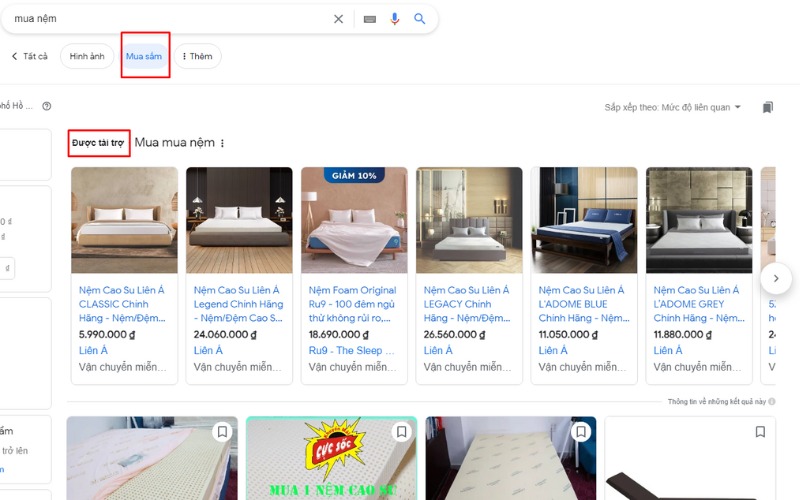Screen dimensions: 800x500
Task: Clear the search box text with X
Action: (x=338, y=19)
